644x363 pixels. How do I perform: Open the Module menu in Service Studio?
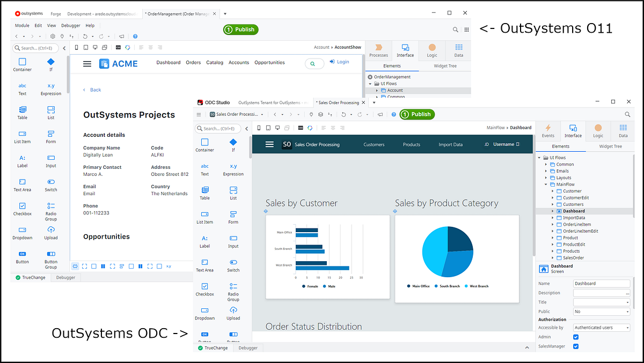(21, 25)
